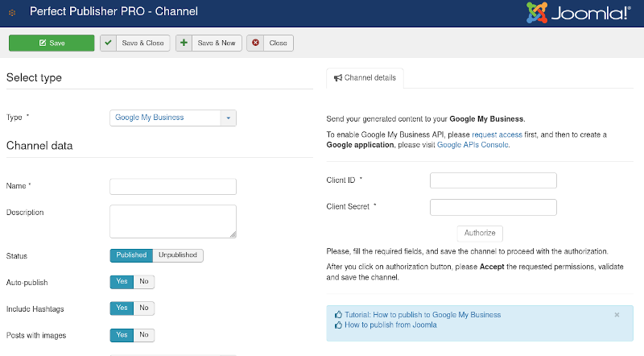Dismiss the blue tutorial info box
This screenshot has width=644, height=356.
pyautogui.click(x=617, y=315)
